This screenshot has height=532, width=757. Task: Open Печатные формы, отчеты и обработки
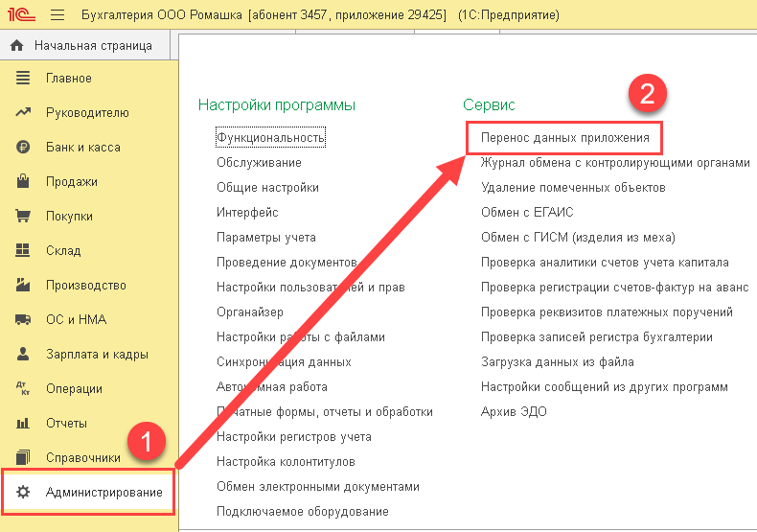point(325,412)
